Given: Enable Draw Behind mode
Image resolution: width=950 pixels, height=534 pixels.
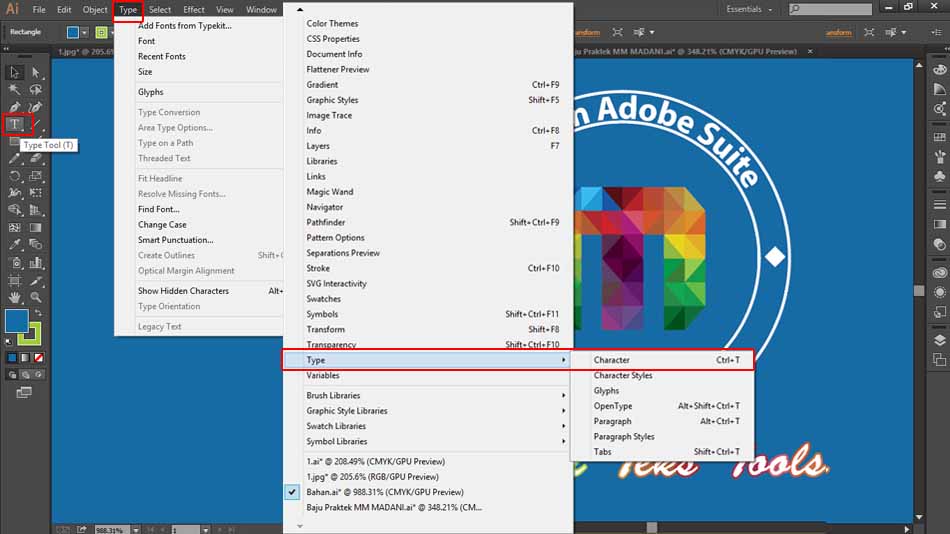Looking at the screenshot, I should click(25, 375).
